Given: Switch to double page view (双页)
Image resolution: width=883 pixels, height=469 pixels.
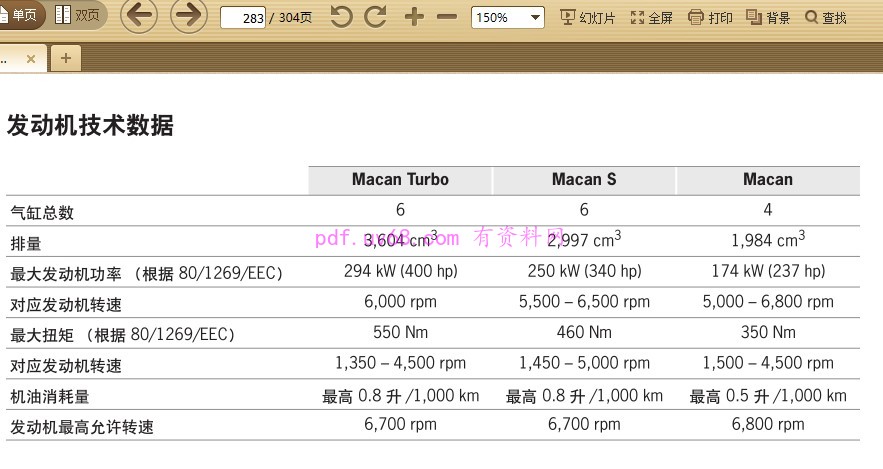Looking at the screenshot, I should coord(78,16).
